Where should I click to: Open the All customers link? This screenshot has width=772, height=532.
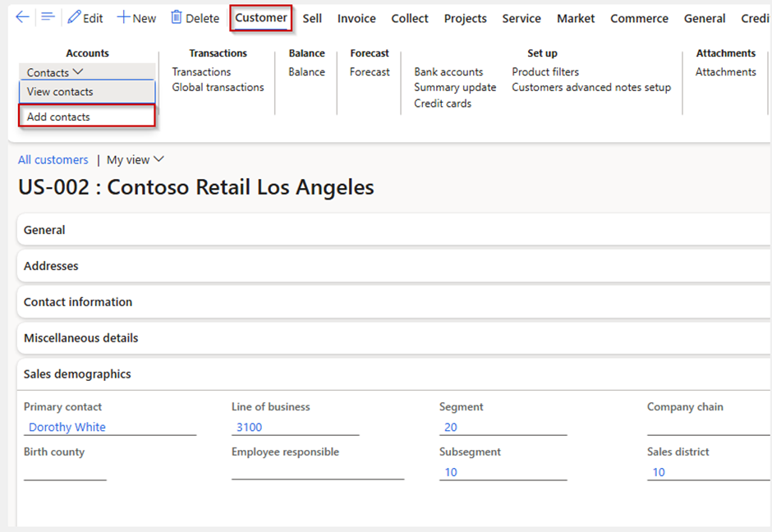[53, 160]
